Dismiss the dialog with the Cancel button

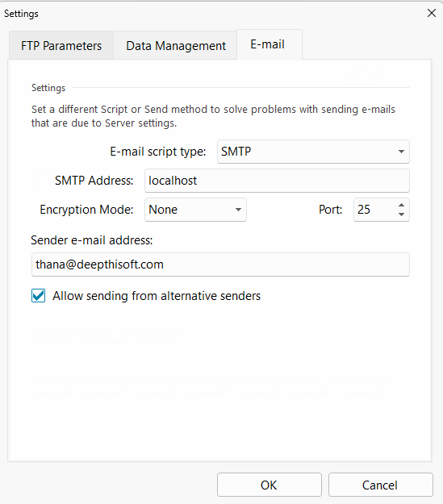pos(380,485)
